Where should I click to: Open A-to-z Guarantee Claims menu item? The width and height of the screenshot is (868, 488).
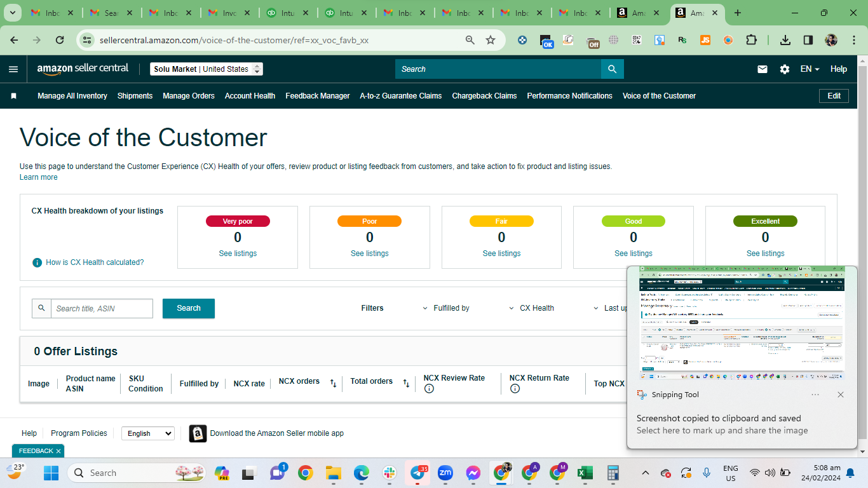401,96
